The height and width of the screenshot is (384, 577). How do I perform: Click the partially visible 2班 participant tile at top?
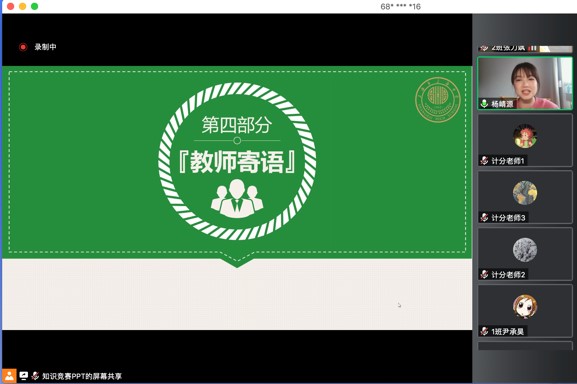tap(525, 48)
